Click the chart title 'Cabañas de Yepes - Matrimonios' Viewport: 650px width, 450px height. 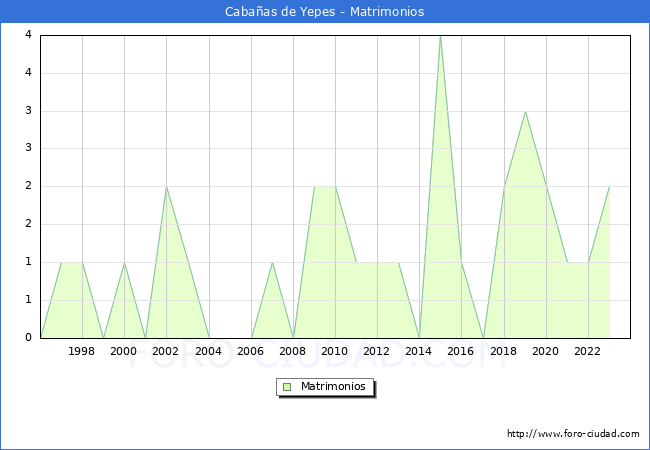325,12
